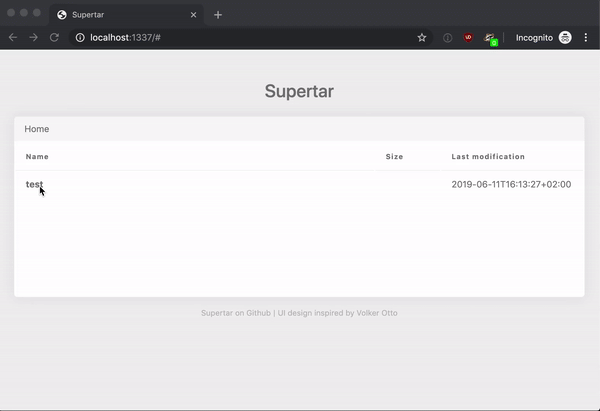This screenshot has height=411, width=600.
Task: Bookmark this page with the star icon
Action: (x=422, y=38)
